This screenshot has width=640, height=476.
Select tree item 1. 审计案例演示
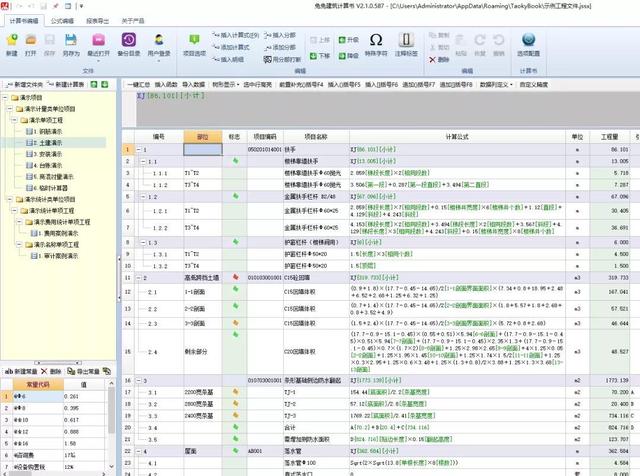point(54,256)
